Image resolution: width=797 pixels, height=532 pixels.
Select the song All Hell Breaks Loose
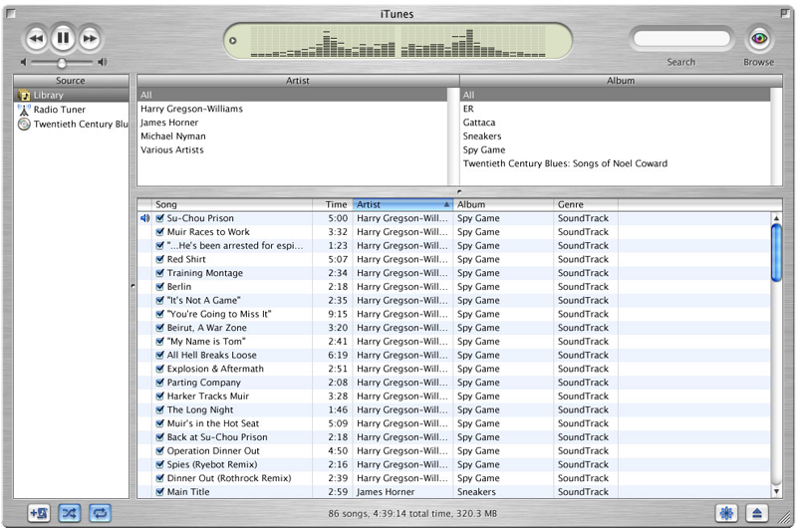(x=212, y=356)
